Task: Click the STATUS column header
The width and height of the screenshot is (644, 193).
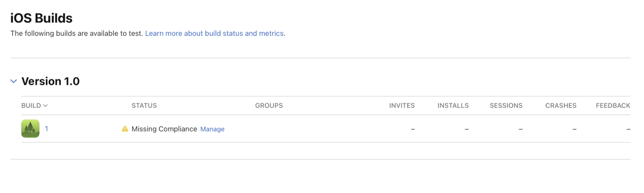Action: pyautogui.click(x=144, y=106)
